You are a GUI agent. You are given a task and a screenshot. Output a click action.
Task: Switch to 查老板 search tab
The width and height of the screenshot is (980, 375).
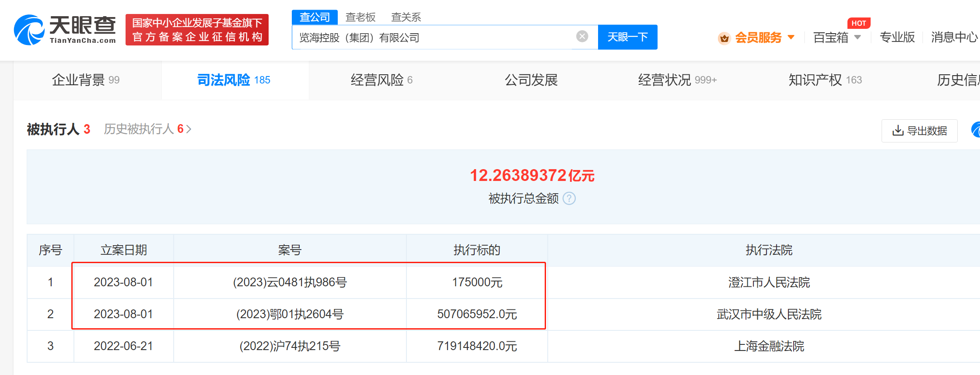[360, 17]
